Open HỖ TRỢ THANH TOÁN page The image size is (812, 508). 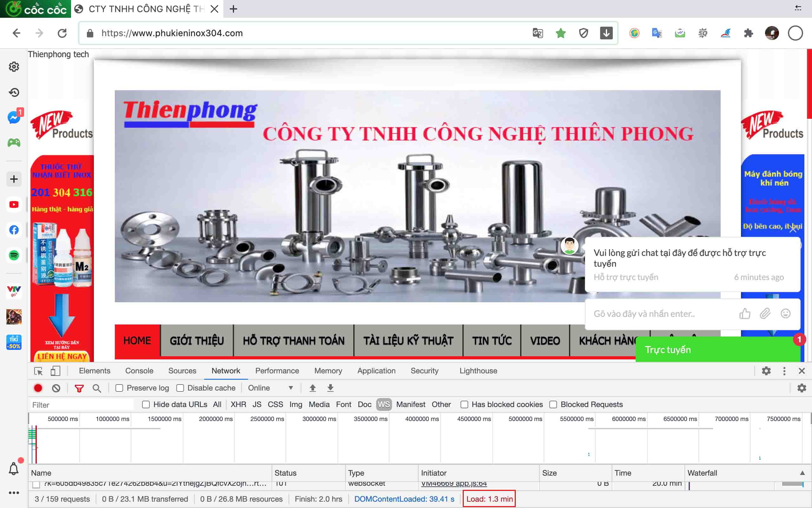click(x=294, y=341)
